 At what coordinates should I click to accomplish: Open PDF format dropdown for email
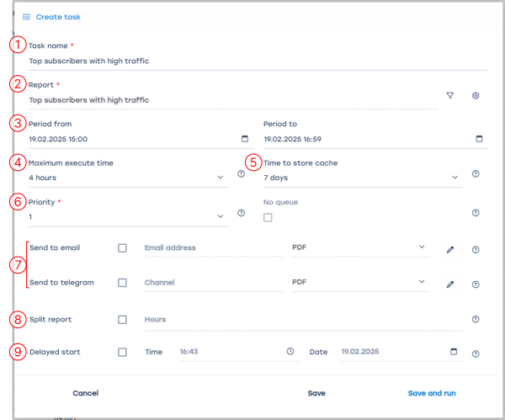(421, 247)
